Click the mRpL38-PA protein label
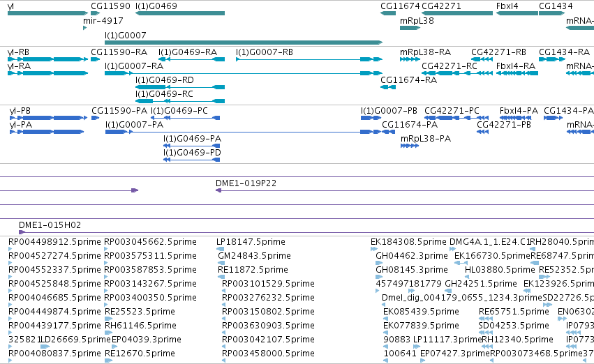The height and width of the screenshot is (364, 594). (426, 139)
